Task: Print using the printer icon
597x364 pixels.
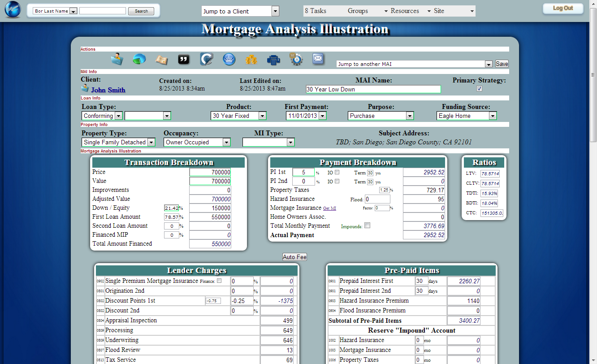Action: 273,59
